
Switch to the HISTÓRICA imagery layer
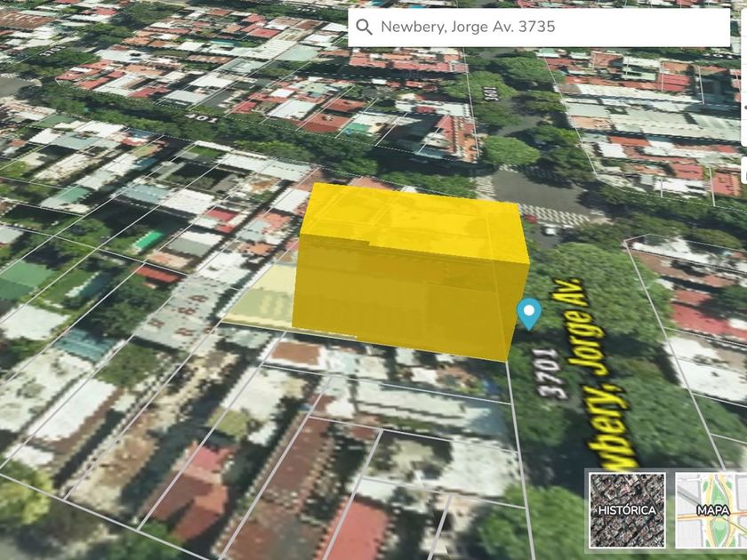pyautogui.click(x=626, y=509)
